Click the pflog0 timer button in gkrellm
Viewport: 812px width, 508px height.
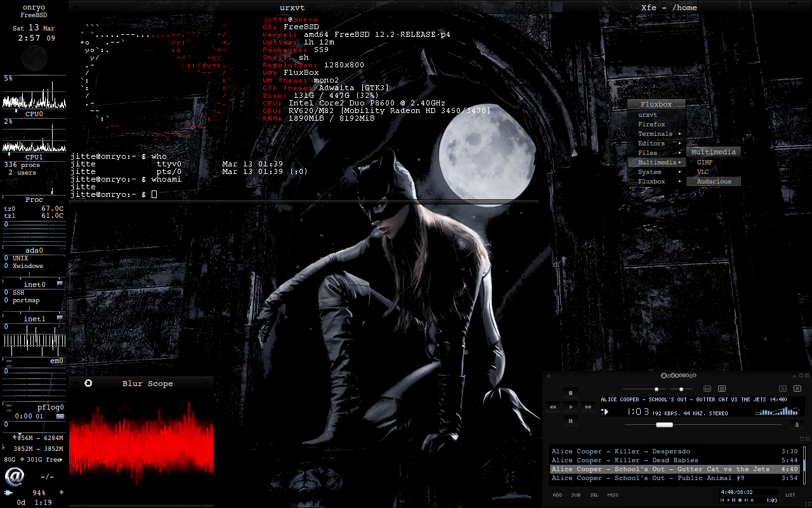(60, 417)
